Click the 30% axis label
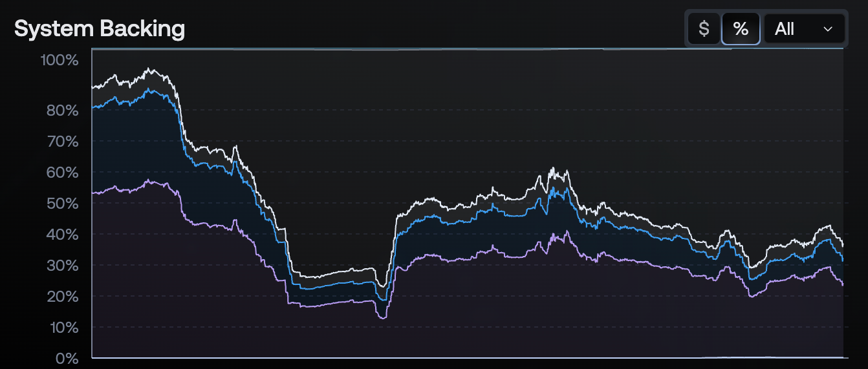 (x=63, y=266)
